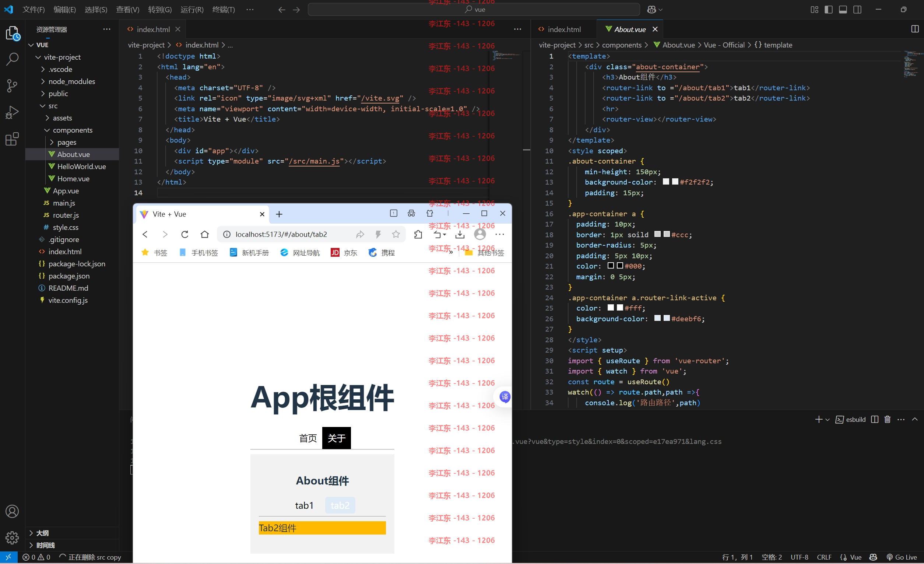Toggle bottom panel visibility

(843, 10)
